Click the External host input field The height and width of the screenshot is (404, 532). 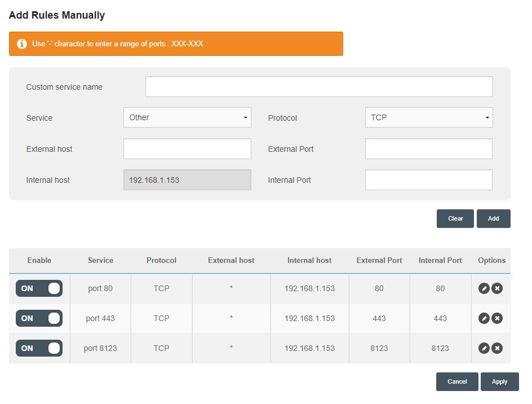coord(187,148)
